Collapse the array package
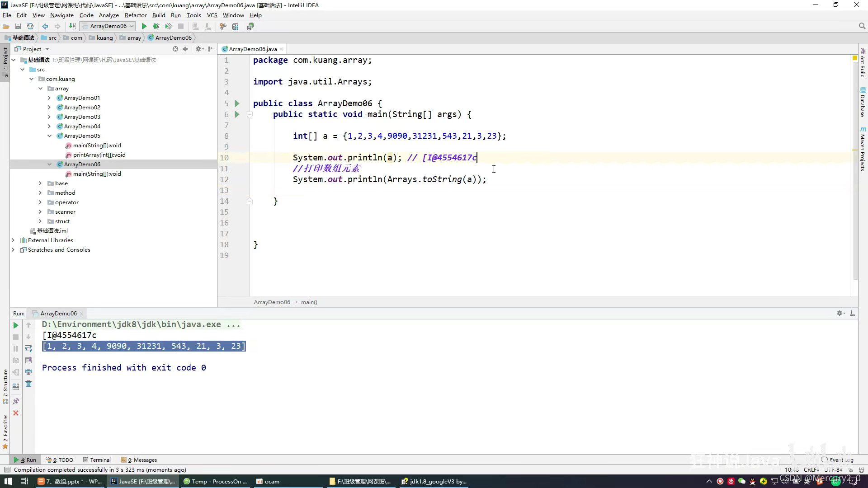This screenshot has width=868, height=488. click(41, 89)
